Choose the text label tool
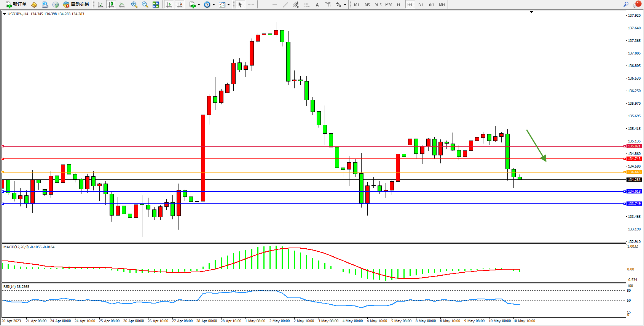This screenshot has width=644, height=326. pyautogui.click(x=328, y=5)
